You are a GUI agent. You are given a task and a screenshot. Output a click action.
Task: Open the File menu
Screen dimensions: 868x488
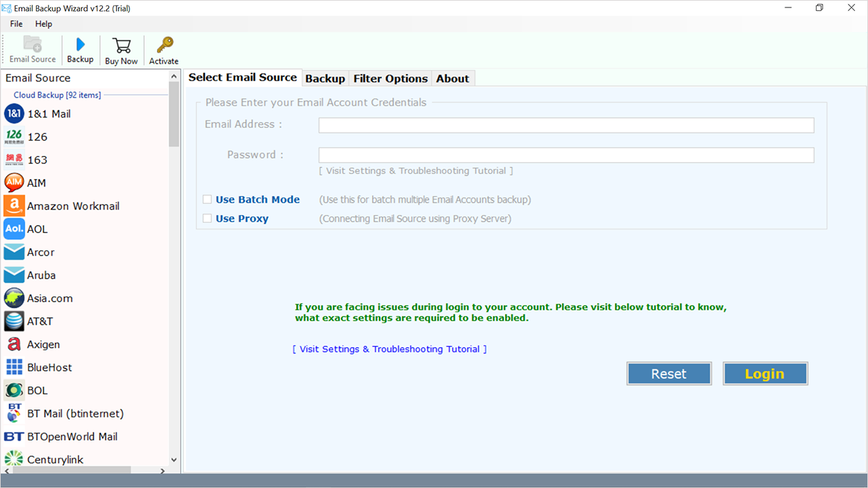point(16,23)
